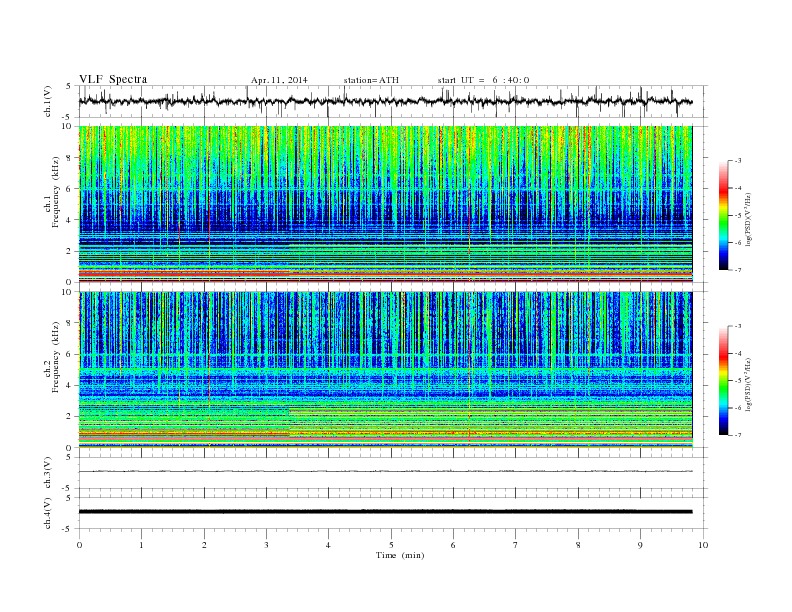Click the ch.1 voltage waveform trace
This screenshot has width=792, height=612.
[385, 101]
